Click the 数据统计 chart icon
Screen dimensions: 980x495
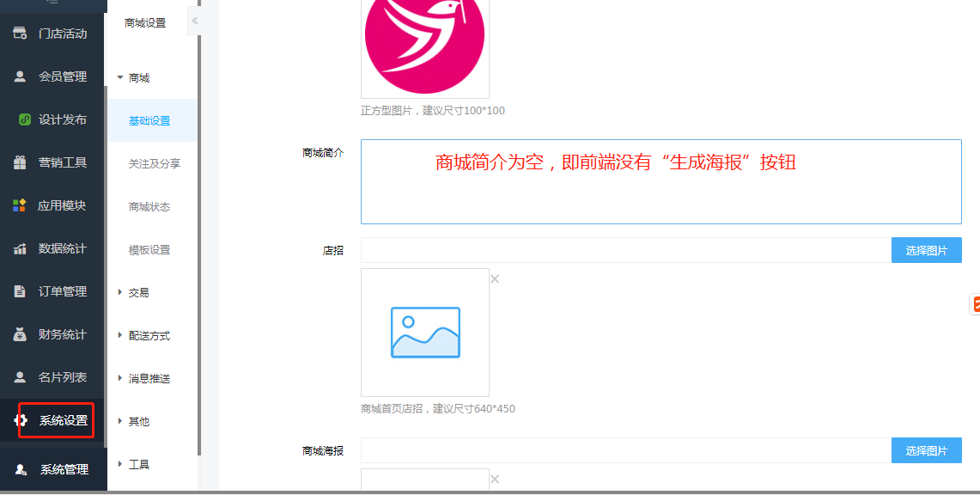pos(20,248)
